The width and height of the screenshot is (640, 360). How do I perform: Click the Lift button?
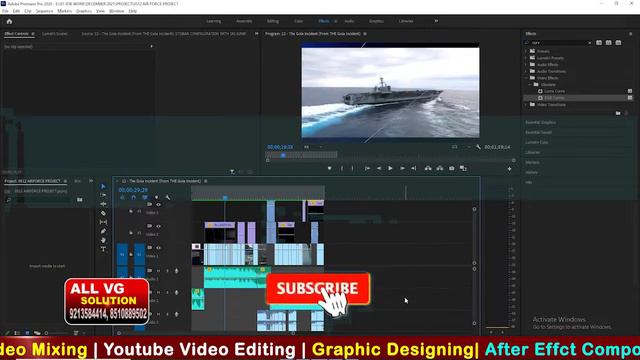click(x=428, y=169)
